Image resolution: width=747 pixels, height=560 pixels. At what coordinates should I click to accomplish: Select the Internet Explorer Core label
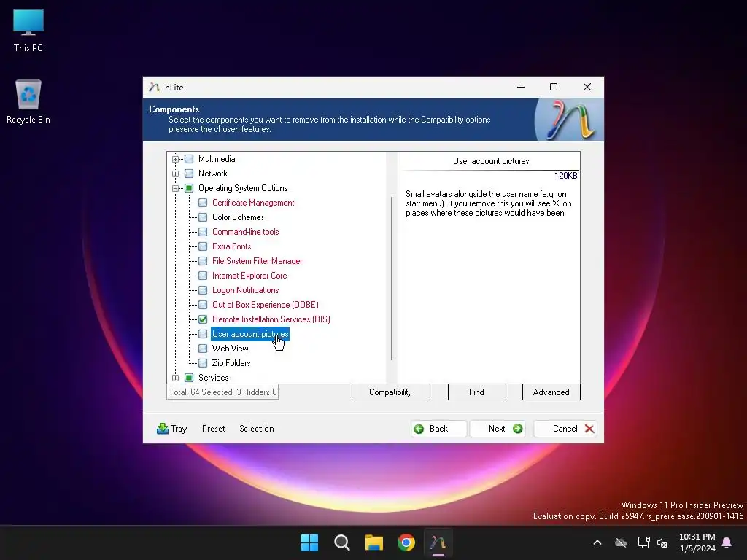[x=249, y=276]
